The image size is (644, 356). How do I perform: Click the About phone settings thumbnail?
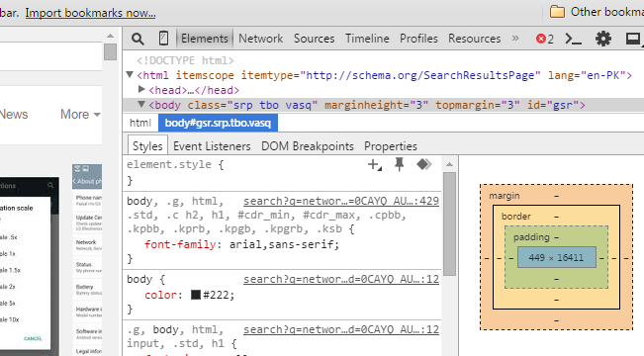87,260
